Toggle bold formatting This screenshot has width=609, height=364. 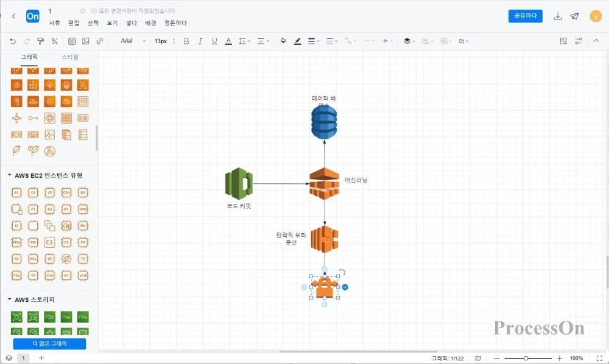(186, 41)
